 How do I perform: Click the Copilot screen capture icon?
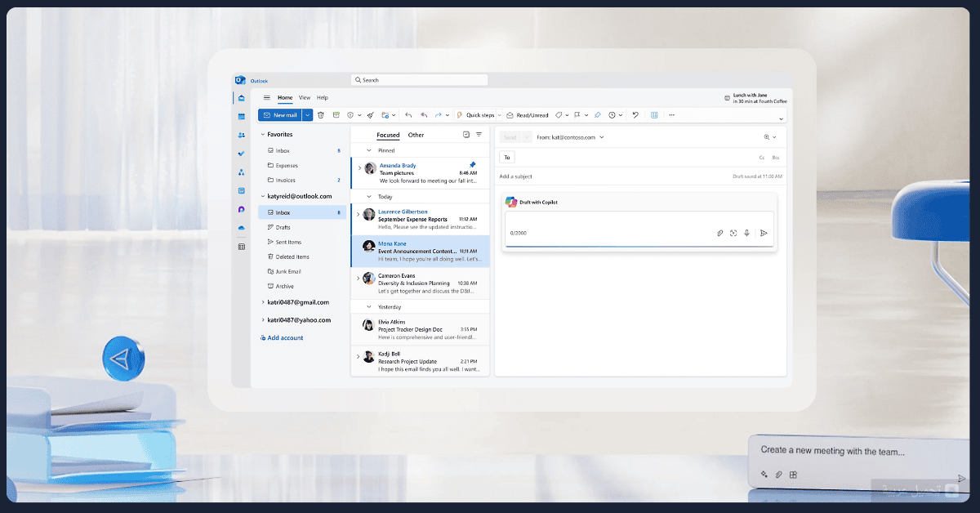click(733, 233)
